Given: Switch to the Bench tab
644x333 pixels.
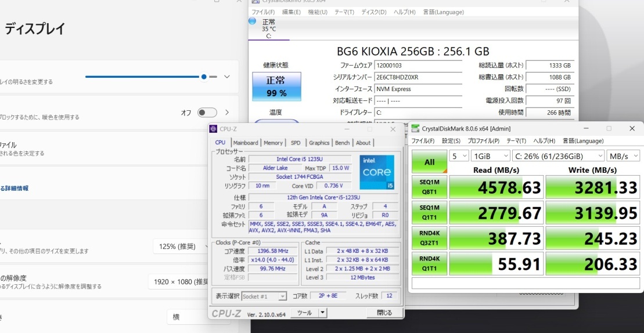Looking at the screenshot, I should [342, 143].
